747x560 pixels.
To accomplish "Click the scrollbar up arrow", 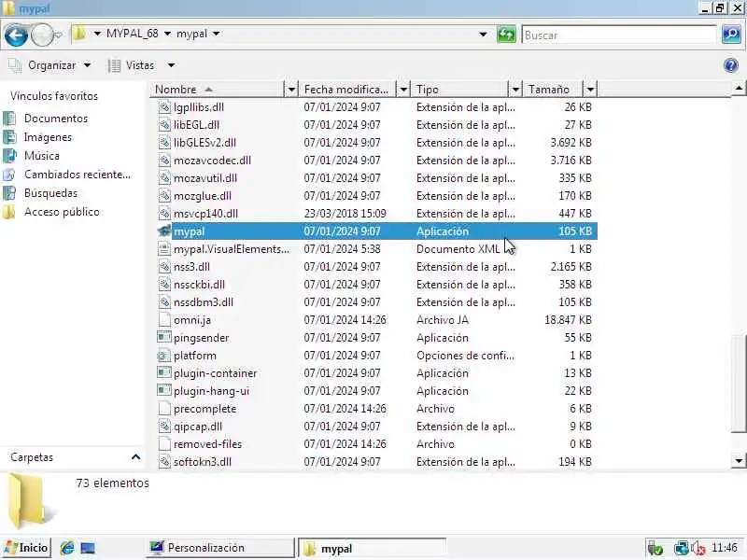I will [x=738, y=88].
